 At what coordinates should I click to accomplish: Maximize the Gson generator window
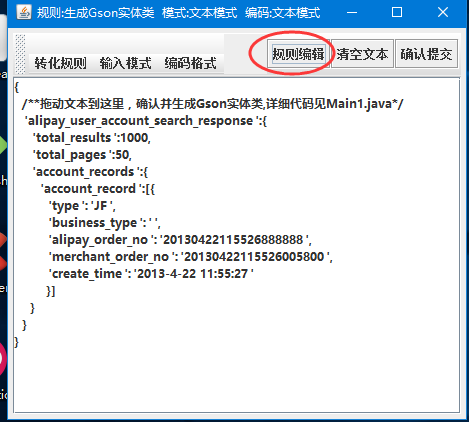[397, 13]
